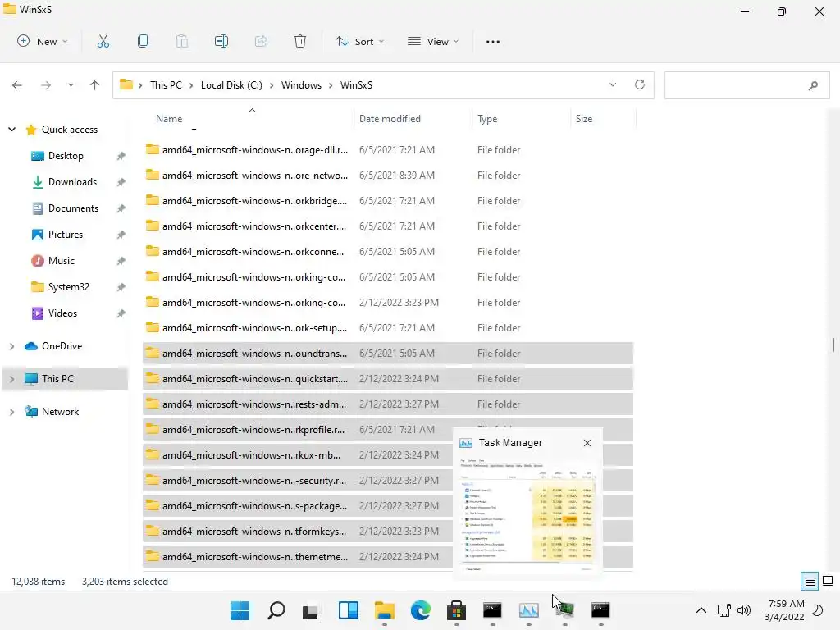Open the See more ellipsis menu

coord(493,41)
